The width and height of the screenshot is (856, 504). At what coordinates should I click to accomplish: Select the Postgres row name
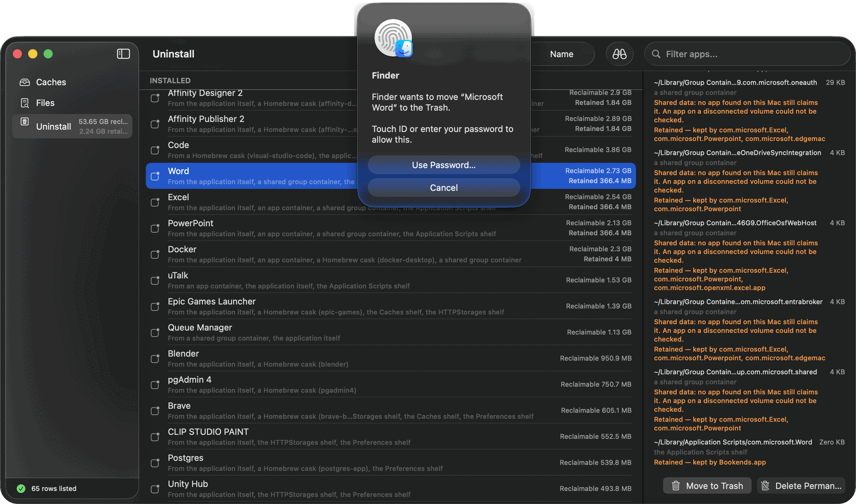coord(186,458)
